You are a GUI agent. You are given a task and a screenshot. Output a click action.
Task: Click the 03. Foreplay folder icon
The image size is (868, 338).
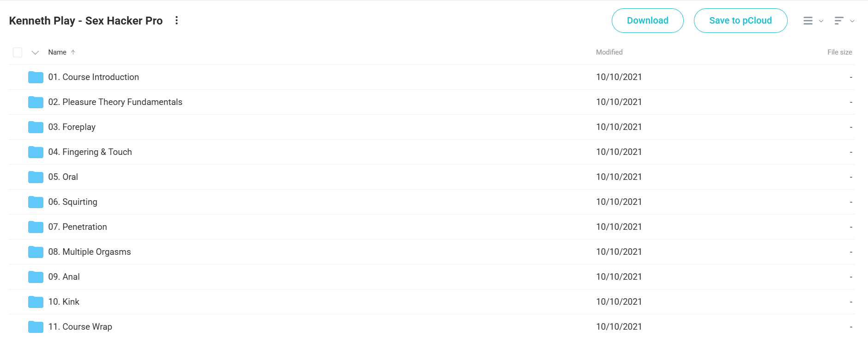pos(36,127)
